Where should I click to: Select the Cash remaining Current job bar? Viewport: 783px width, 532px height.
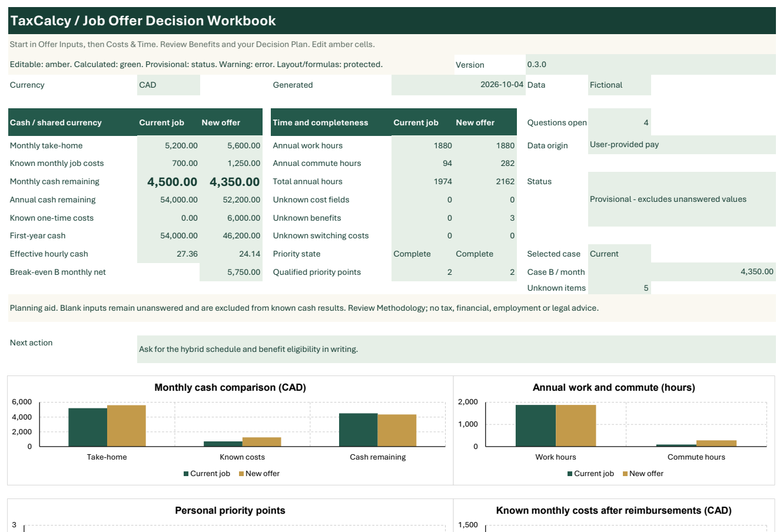[358, 430]
